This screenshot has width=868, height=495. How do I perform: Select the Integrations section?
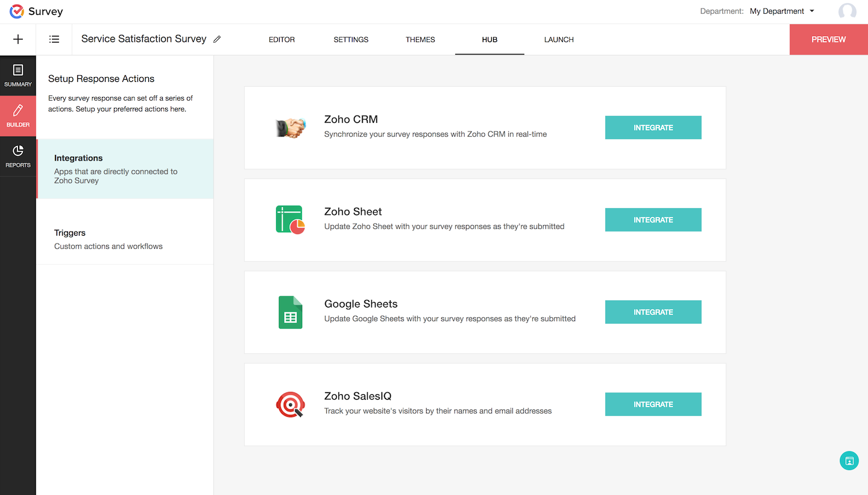click(125, 169)
